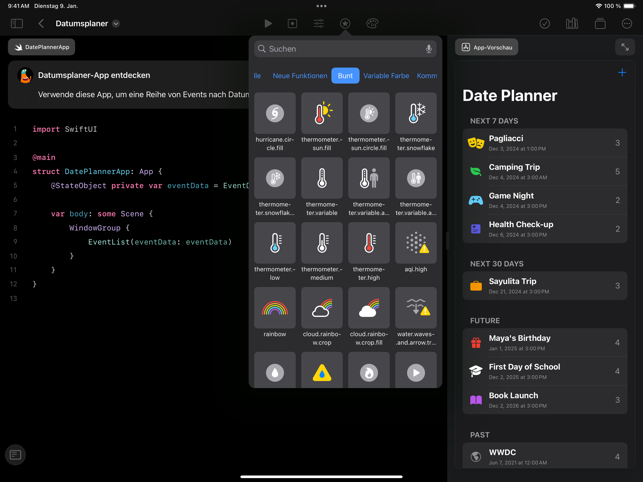This screenshot has height=482, width=643.
Task: Open the Book Launch event
Action: (545, 400)
